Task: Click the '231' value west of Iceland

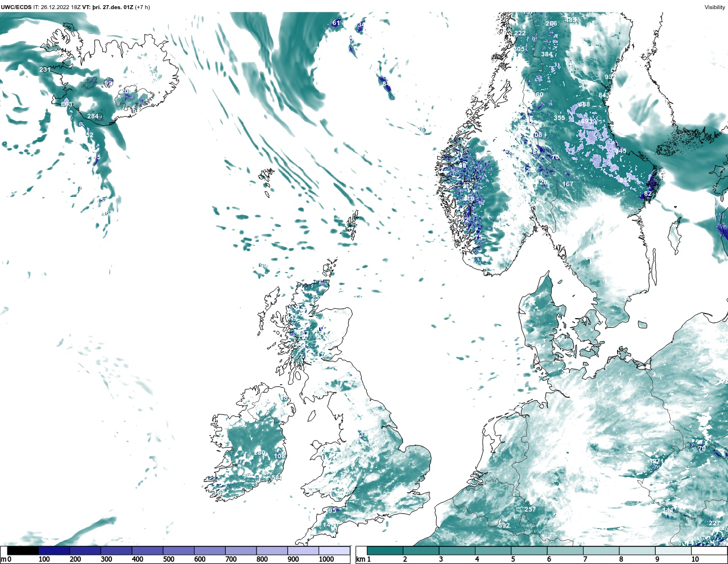Action: [45, 69]
